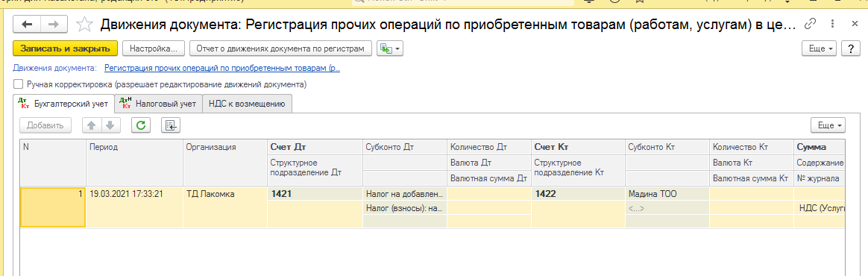Open the three-dot form menu

[x=832, y=24]
